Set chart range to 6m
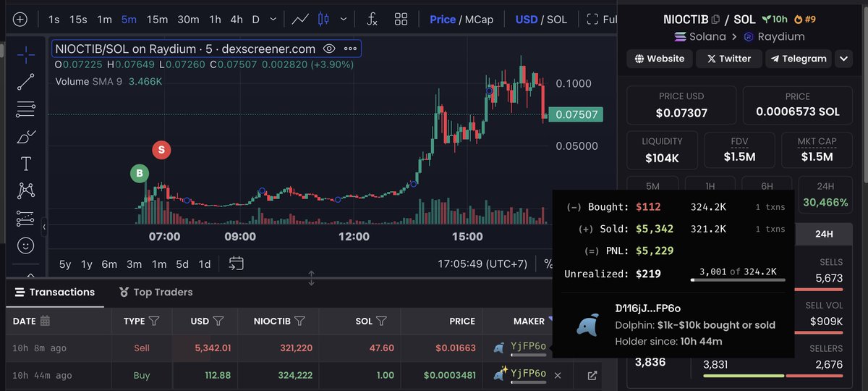This screenshot has width=868, height=391. click(x=109, y=264)
